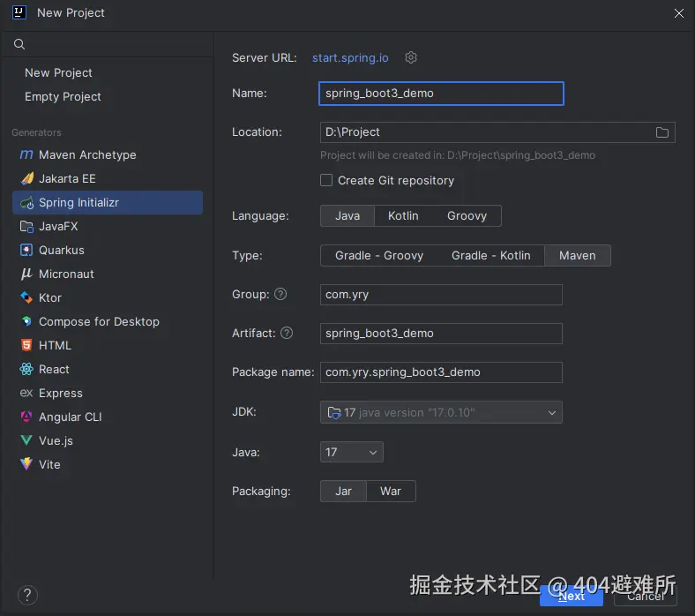Click the Micronaut mu icon
Screen dimensions: 695x616
pyautogui.click(x=26, y=274)
